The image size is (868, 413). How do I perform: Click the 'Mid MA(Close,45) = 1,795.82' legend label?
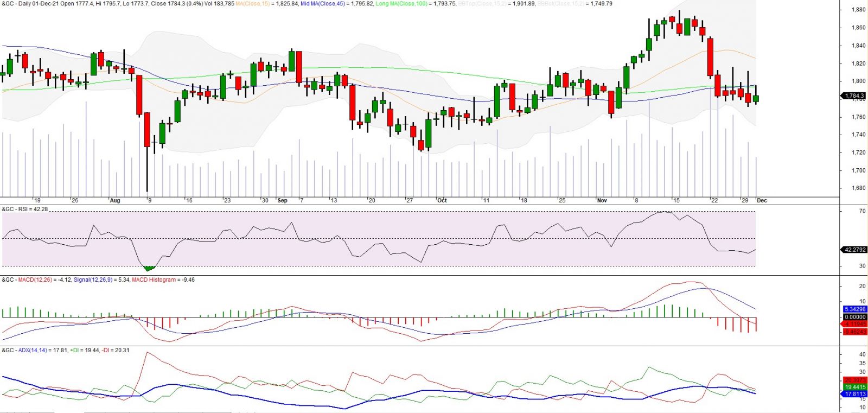337,3
